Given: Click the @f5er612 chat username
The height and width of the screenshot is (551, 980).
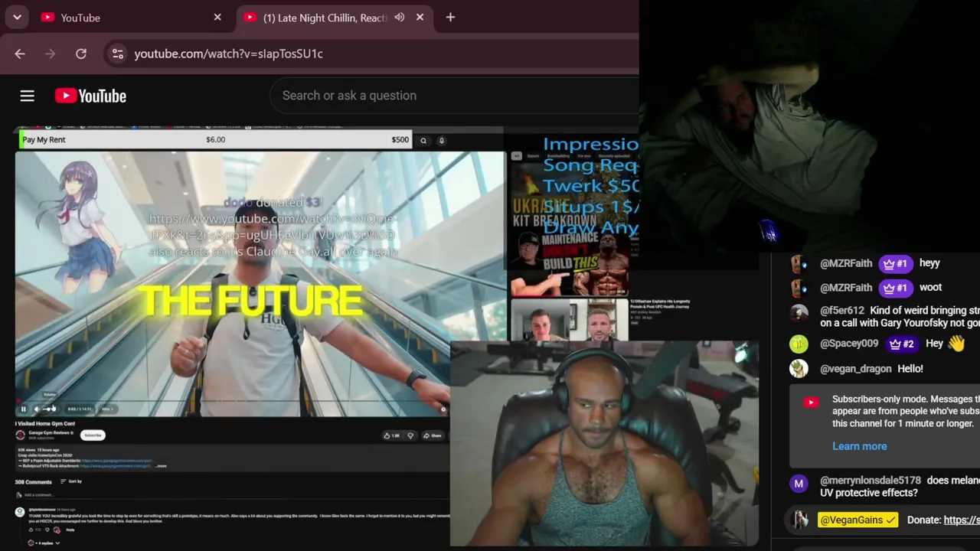Looking at the screenshot, I should click(842, 311).
